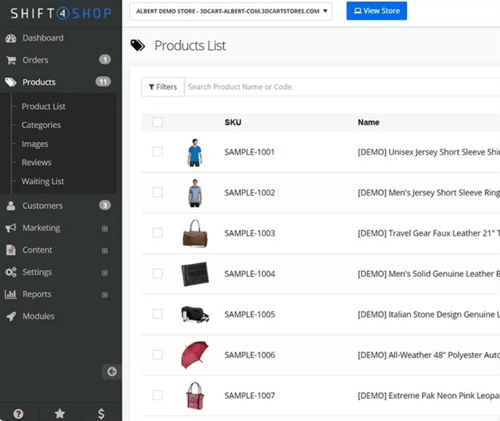Open Unisex Jersey Short Sleeve product name
Screen dimensions: 500x421
coord(429,152)
